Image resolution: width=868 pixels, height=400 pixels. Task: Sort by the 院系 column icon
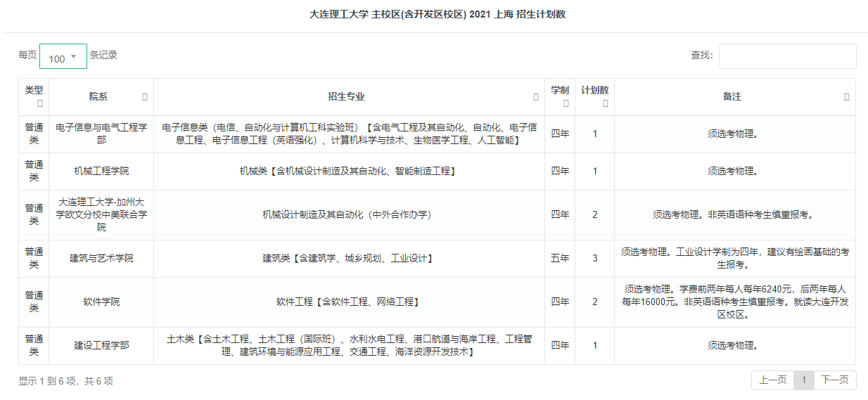[145, 97]
